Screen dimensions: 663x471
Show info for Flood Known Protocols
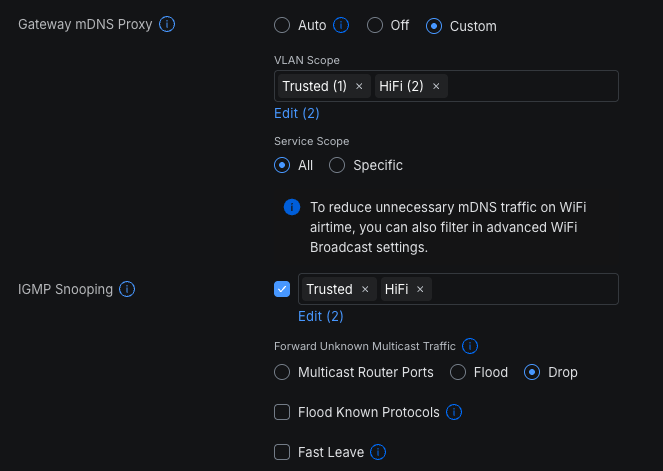click(454, 412)
